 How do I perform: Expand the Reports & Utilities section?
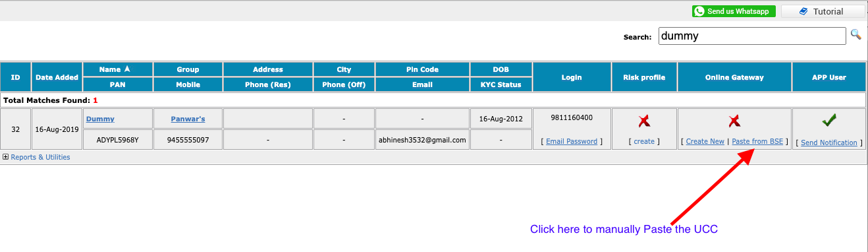6,157
